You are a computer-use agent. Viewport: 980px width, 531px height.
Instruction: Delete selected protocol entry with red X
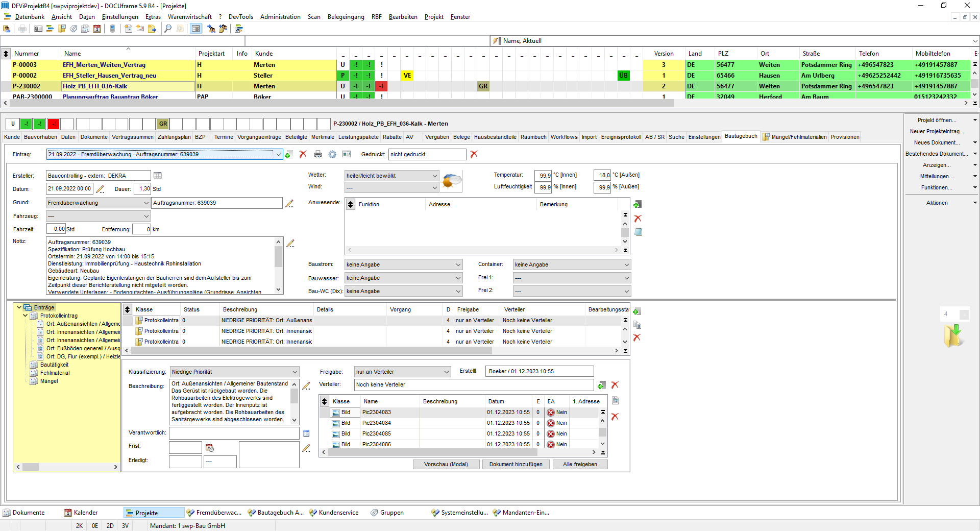tap(637, 337)
